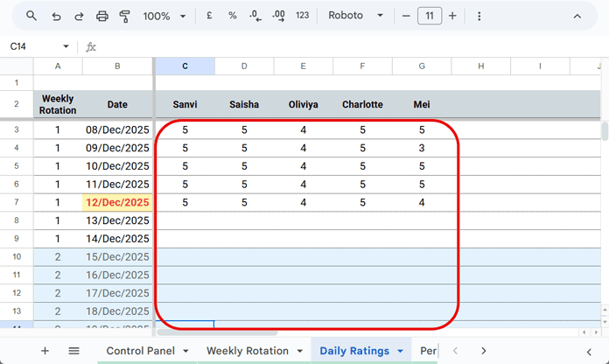This screenshot has height=364, width=609.
Task: Open the search menus magnifier icon
Action: [x=31, y=16]
